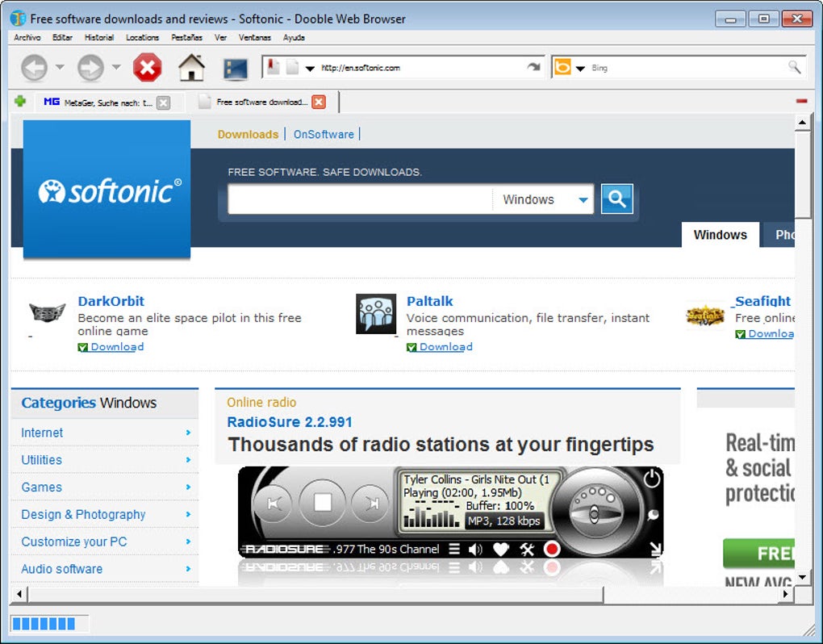Open the OnSoftware link
The height and width of the screenshot is (644, 823).
point(324,134)
